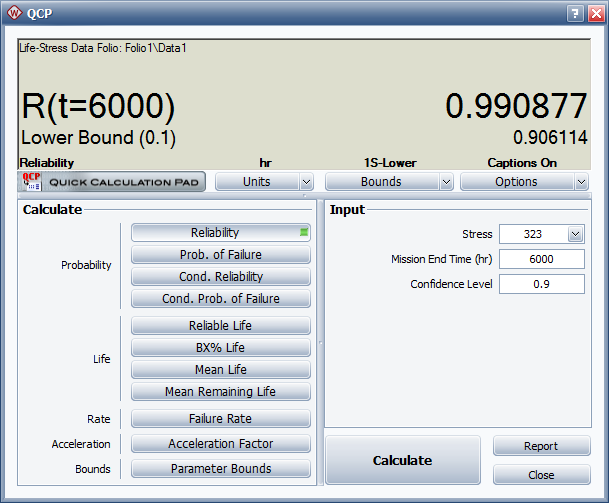Select the Parameter Bounds option
Viewport: 609px width, 503px height.
click(x=220, y=468)
